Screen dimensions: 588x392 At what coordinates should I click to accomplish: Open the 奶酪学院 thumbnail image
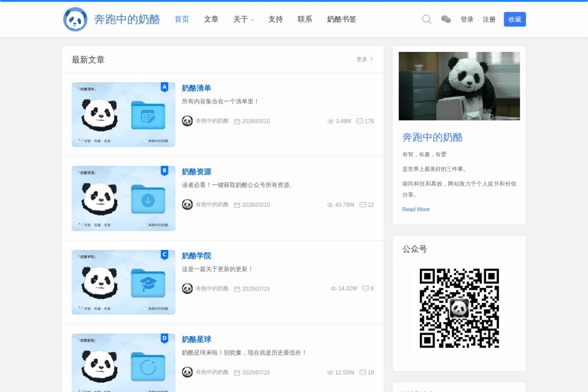click(123, 282)
